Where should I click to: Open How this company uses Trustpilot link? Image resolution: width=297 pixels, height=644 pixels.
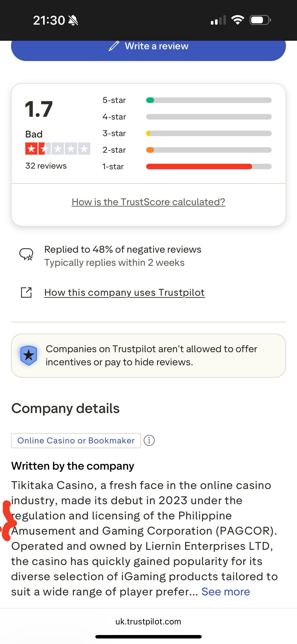point(125,293)
